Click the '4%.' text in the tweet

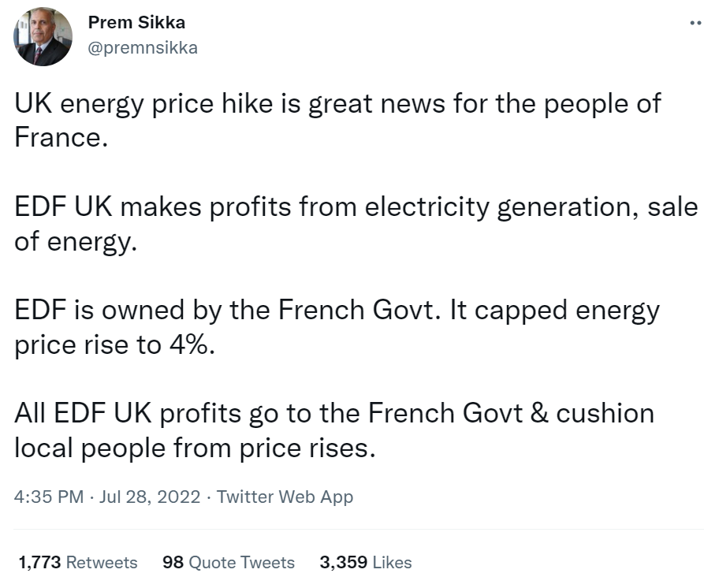(x=192, y=344)
